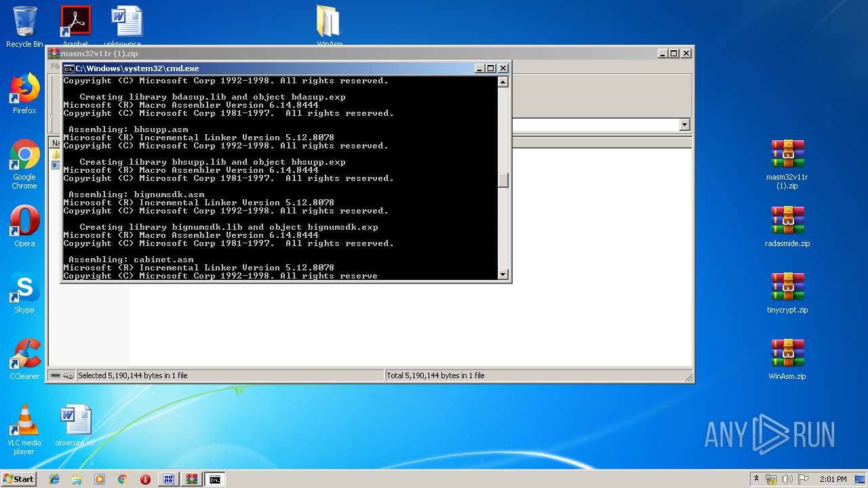Click WinRAR status bar drive icon
This screenshot has height=488, width=868.
pos(56,375)
